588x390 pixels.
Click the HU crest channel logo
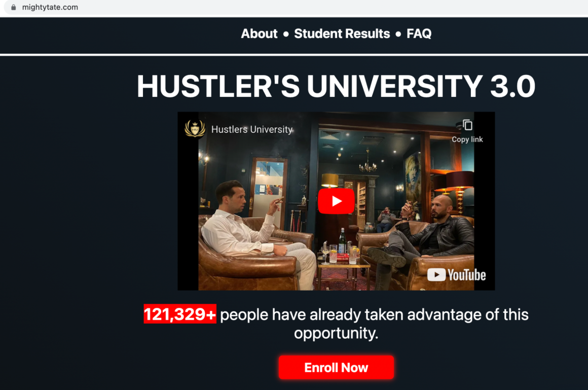pyautogui.click(x=195, y=129)
